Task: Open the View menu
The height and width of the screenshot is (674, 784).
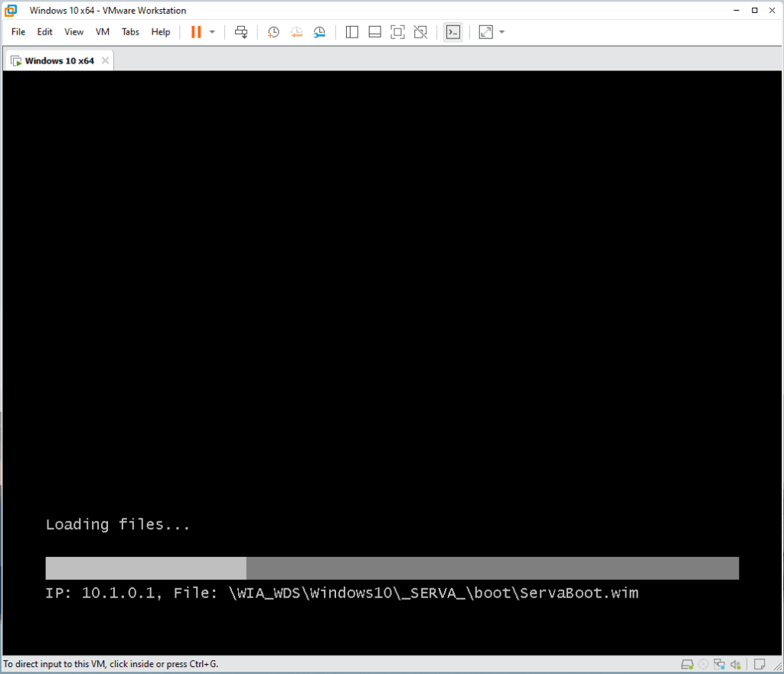Action: [74, 32]
